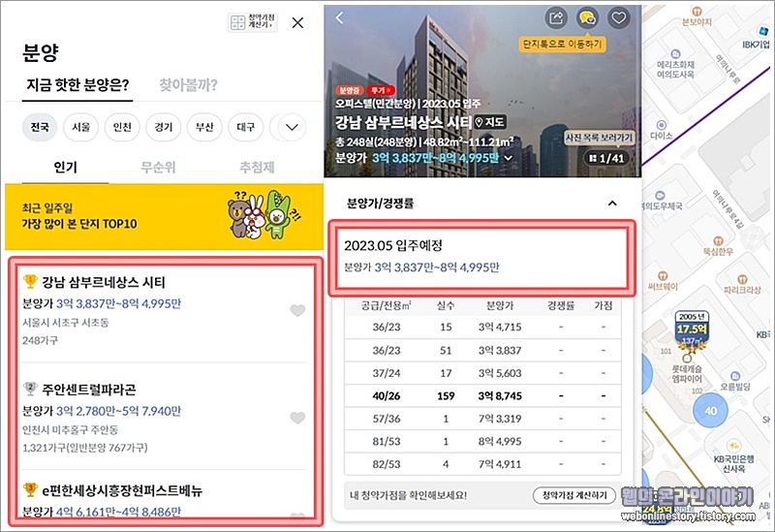Click the blue cluster bubble labeled 40
This screenshot has height=532, width=775.
pyautogui.click(x=710, y=410)
